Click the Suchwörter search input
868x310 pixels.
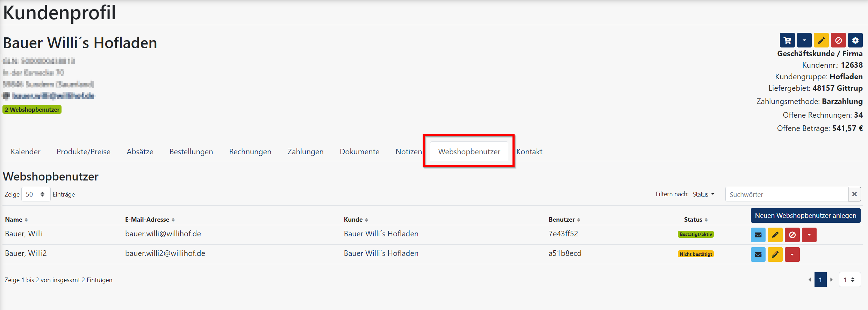tap(787, 194)
